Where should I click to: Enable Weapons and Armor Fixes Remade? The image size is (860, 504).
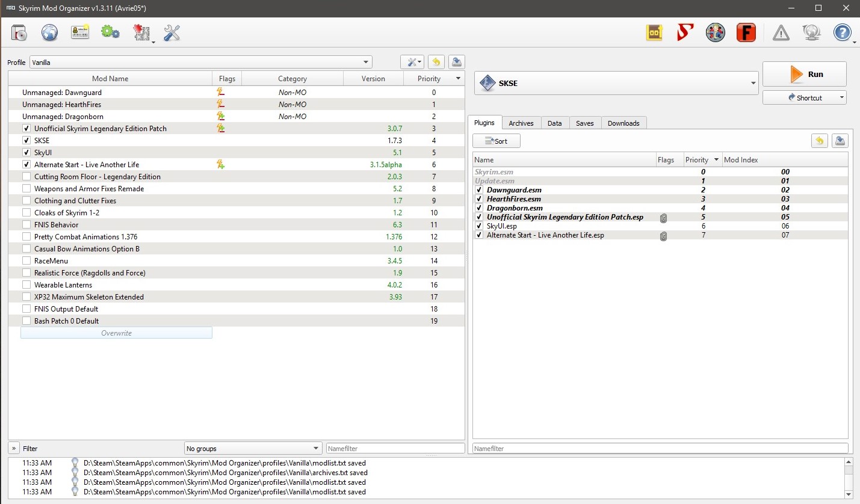(x=26, y=189)
